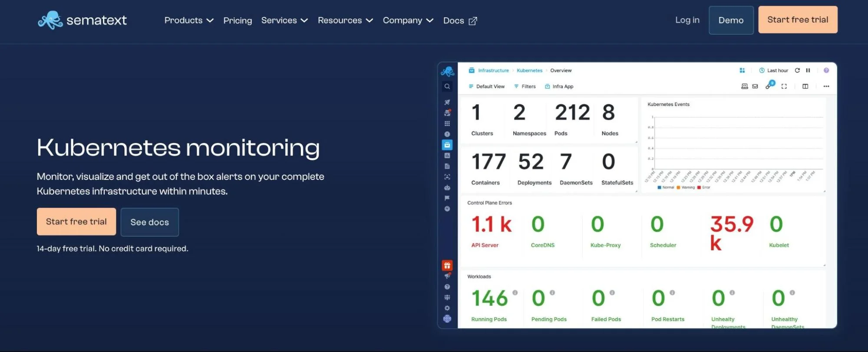Expand the Products menu

click(x=189, y=20)
